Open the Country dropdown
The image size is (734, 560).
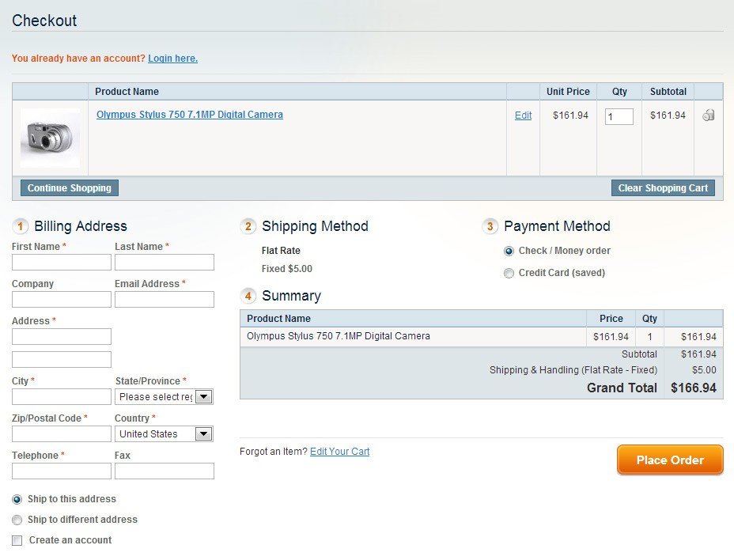[x=164, y=434]
